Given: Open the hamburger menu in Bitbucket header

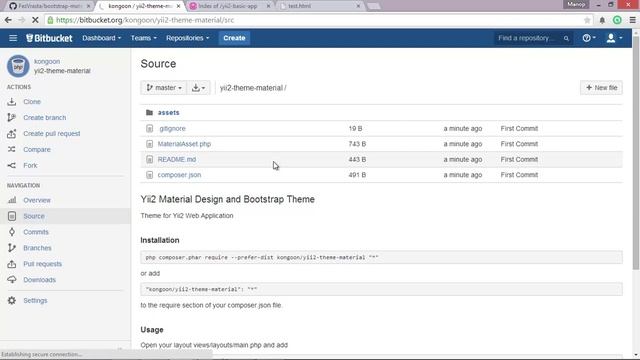Looking at the screenshot, I should coord(13,38).
